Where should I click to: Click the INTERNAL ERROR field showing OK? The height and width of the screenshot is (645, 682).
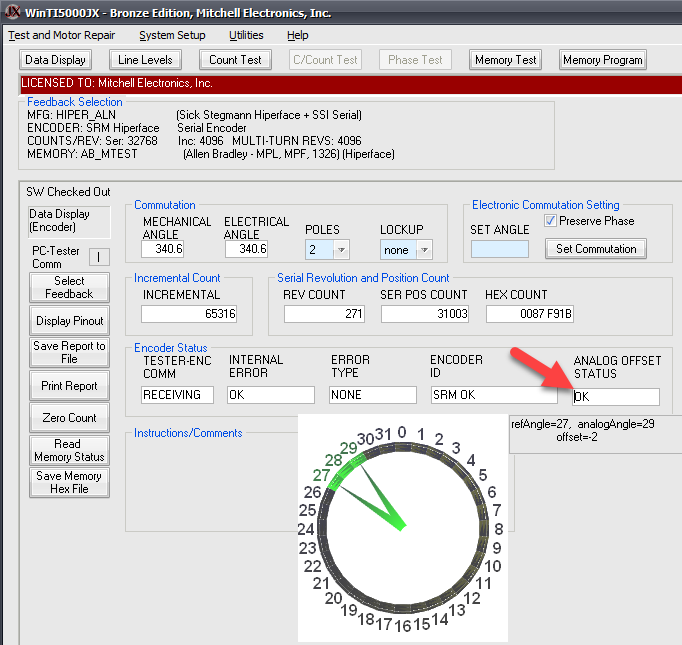(x=271, y=395)
